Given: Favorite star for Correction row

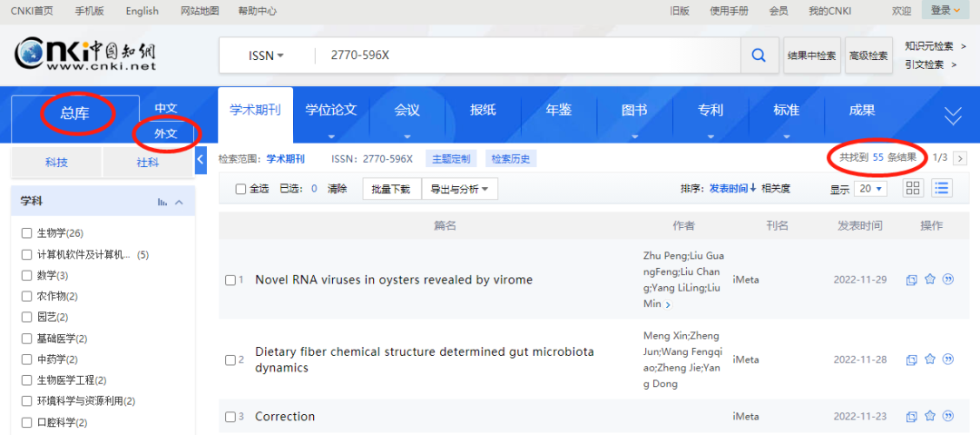Looking at the screenshot, I should pos(930,416).
